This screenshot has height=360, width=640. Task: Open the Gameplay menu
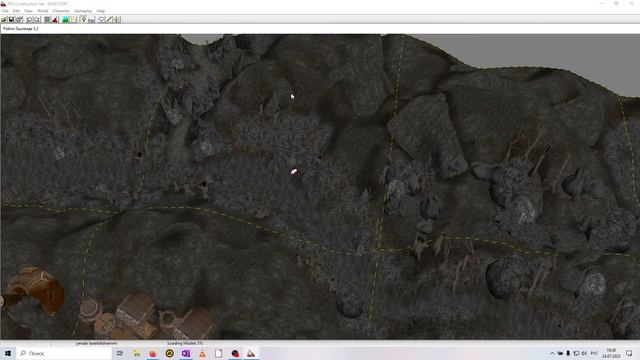(x=83, y=11)
